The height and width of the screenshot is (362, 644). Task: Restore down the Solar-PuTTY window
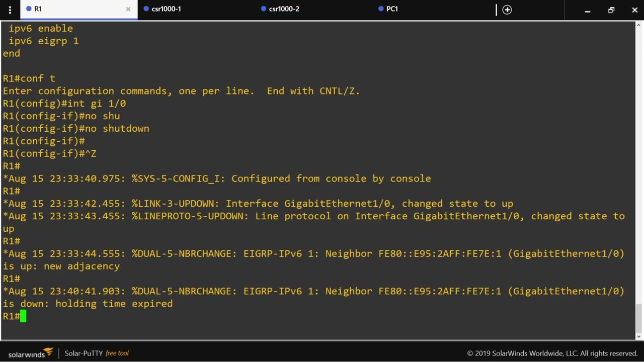[x=611, y=10]
